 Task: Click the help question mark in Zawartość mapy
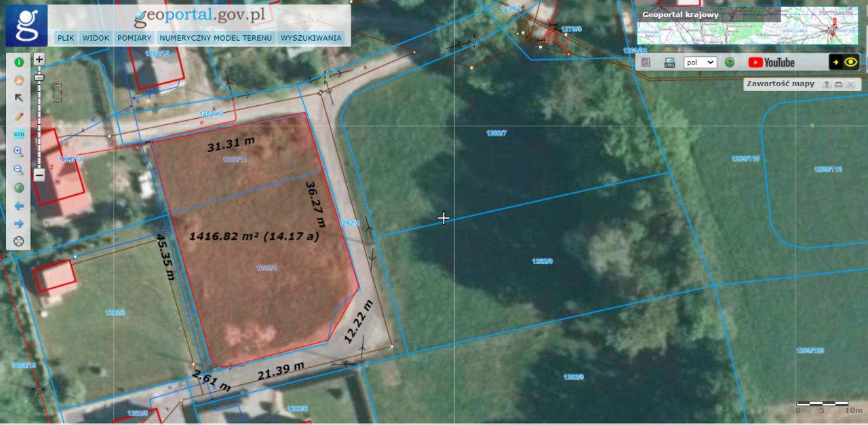(827, 84)
